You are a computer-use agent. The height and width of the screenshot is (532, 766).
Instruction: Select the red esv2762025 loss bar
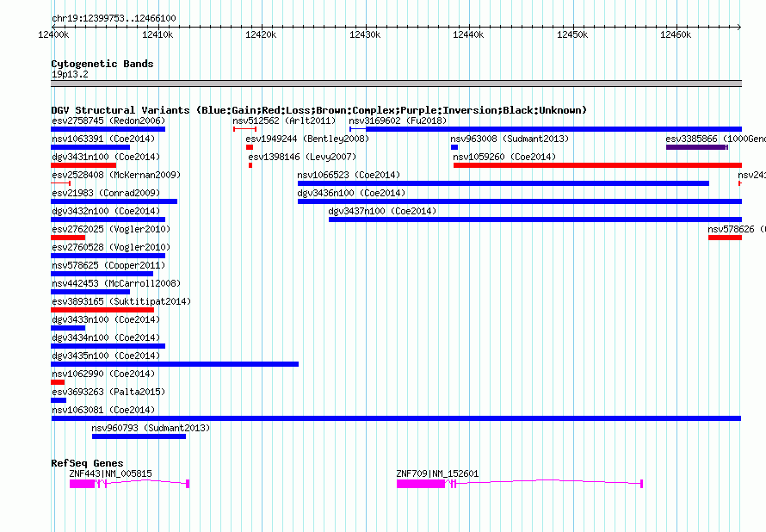(68, 238)
